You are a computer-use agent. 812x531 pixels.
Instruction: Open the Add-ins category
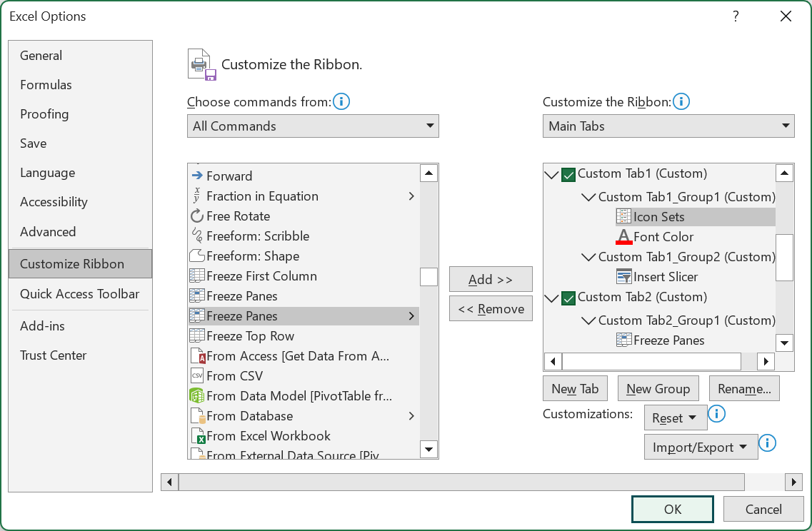[80, 326]
